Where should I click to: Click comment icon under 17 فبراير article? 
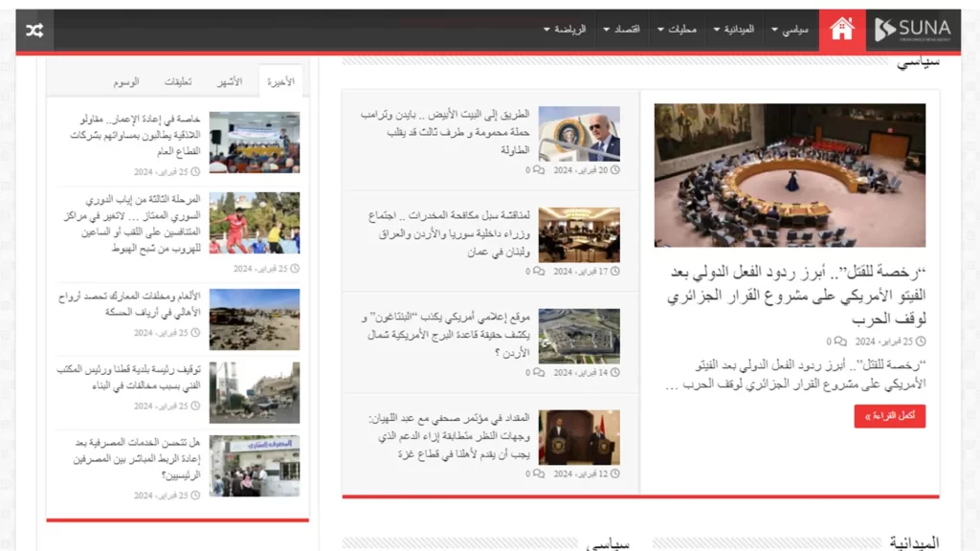point(539,272)
